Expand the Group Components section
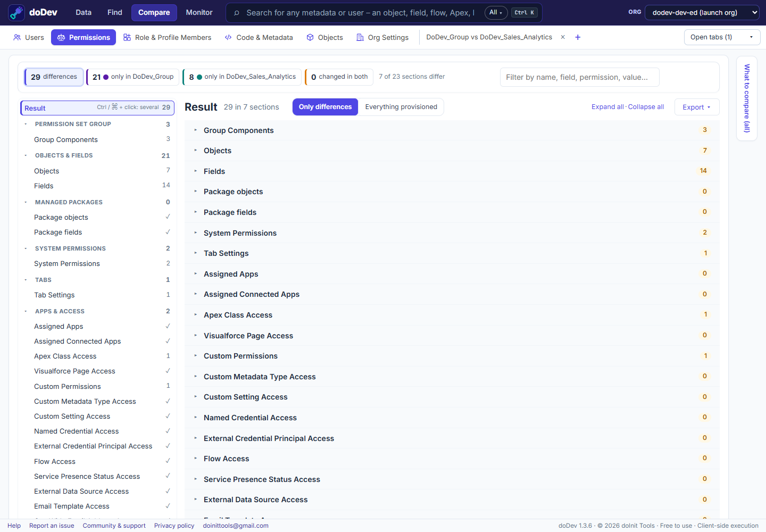 point(452,130)
